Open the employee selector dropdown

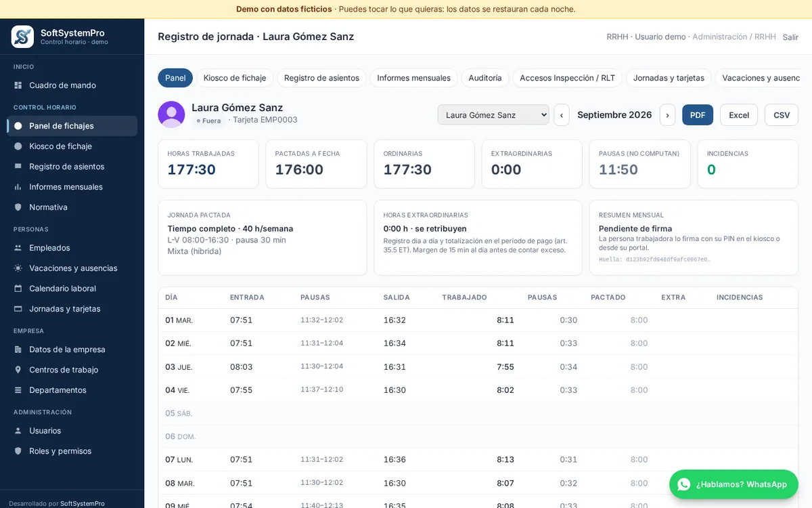[x=493, y=115]
